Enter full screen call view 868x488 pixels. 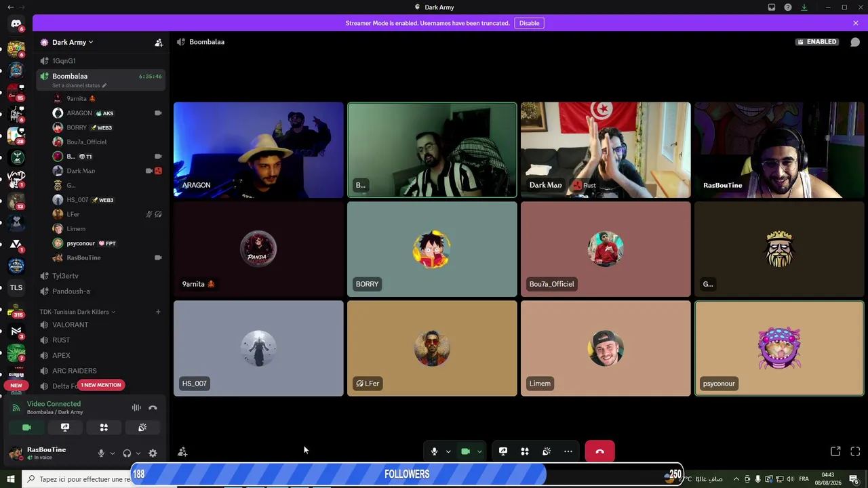click(855, 451)
